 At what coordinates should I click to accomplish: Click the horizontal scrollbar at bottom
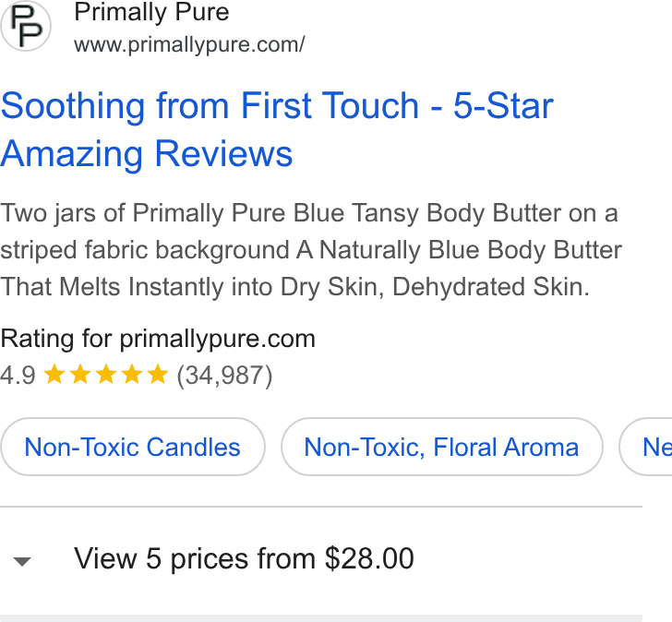(x=321, y=618)
